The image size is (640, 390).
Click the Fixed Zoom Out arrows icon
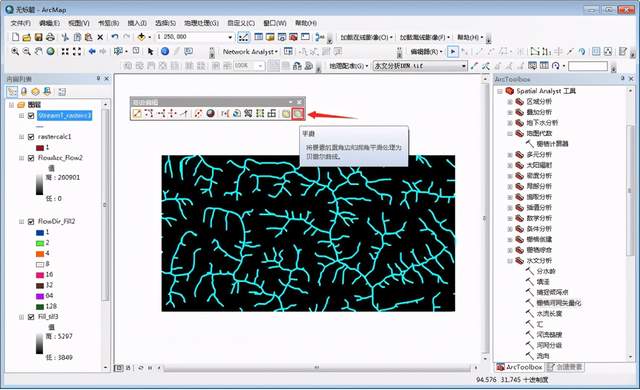[x=77, y=51]
